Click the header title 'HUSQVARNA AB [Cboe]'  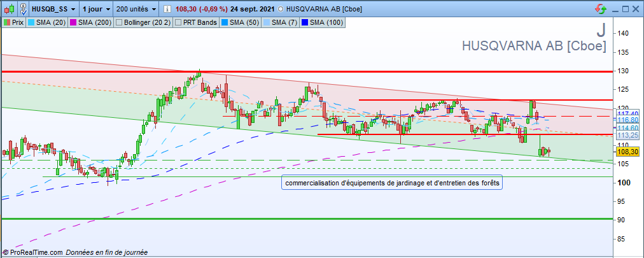pyautogui.click(x=324, y=9)
